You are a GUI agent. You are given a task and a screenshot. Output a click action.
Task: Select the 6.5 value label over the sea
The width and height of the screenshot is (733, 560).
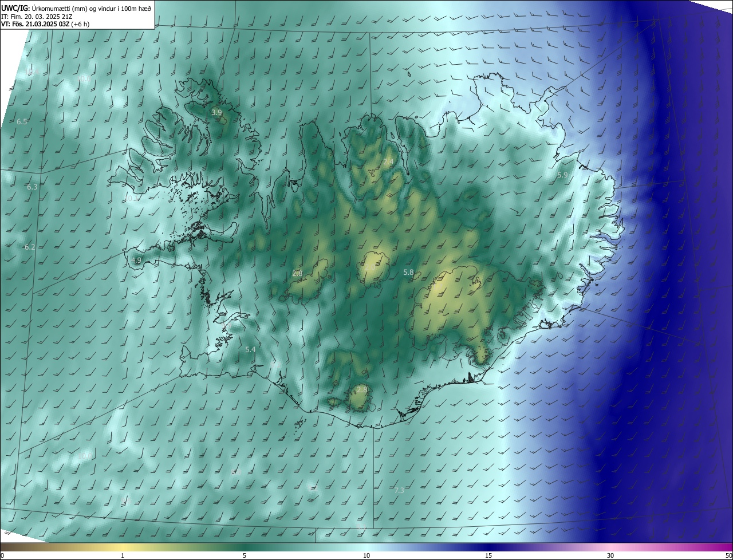[22, 122]
